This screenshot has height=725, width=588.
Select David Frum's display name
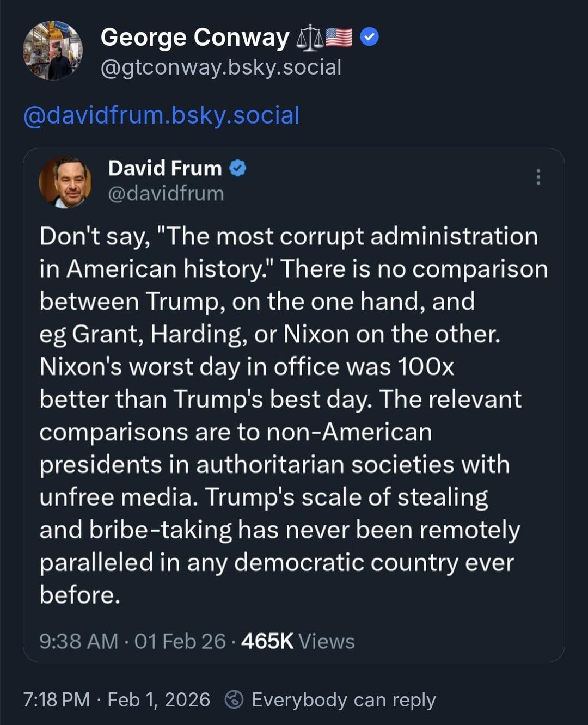point(165,168)
